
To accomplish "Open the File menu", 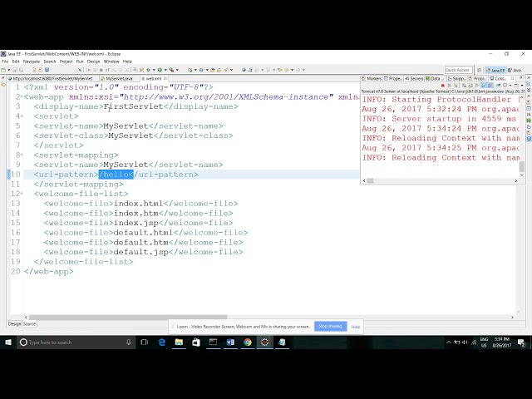I will (5, 62).
